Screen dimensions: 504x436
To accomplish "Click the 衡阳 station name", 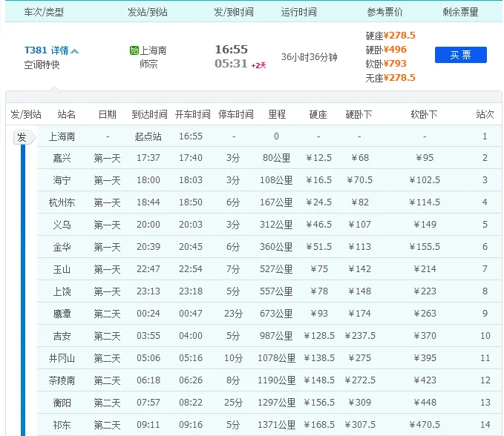I will (x=62, y=403).
